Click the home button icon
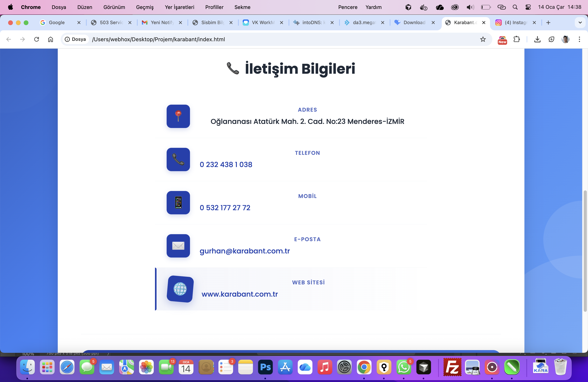Image resolution: width=588 pixels, height=382 pixels. point(50,39)
